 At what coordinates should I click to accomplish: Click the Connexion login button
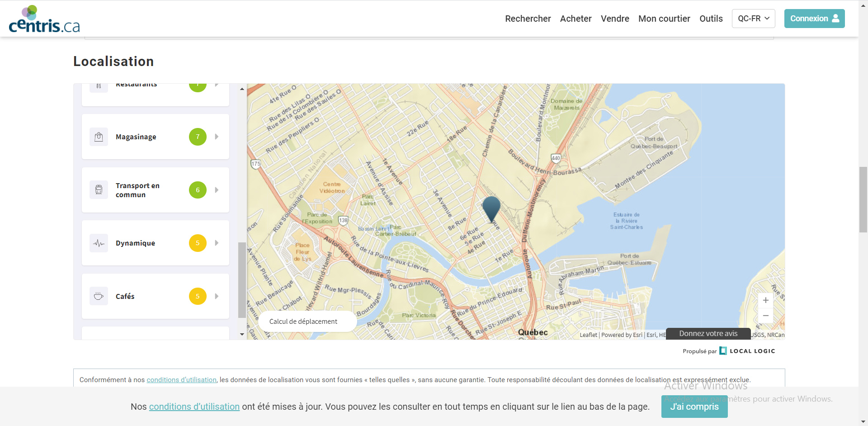(814, 19)
